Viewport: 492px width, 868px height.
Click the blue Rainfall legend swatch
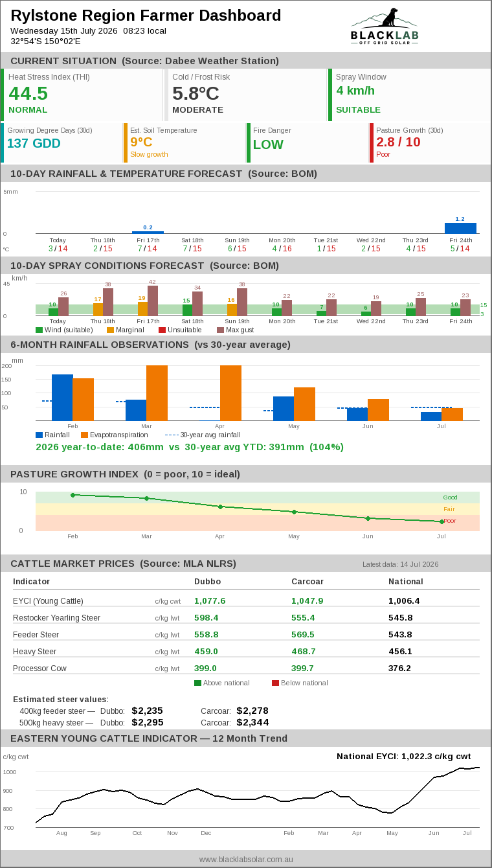39,435
